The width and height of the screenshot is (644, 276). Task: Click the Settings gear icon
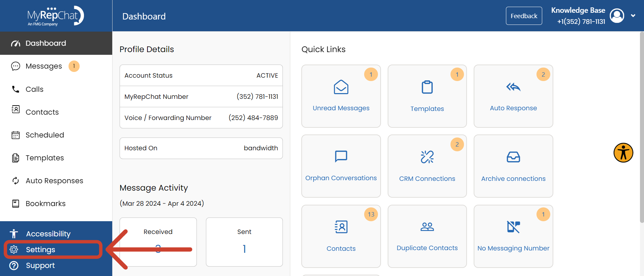tap(14, 249)
